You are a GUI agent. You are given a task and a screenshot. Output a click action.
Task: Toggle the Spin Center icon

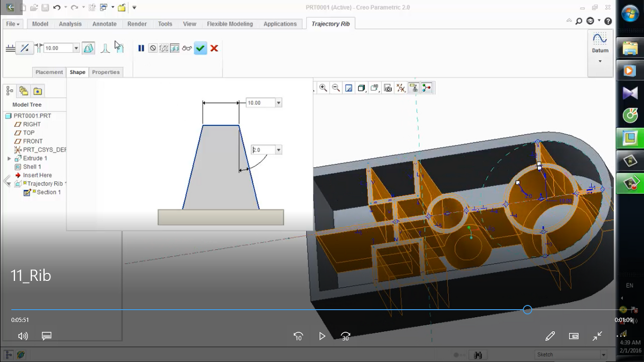click(427, 88)
